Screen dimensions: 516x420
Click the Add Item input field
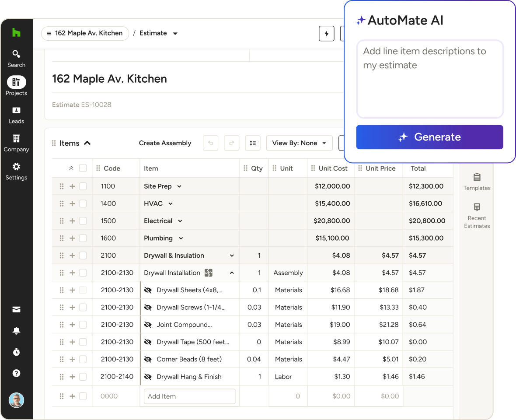point(189,396)
